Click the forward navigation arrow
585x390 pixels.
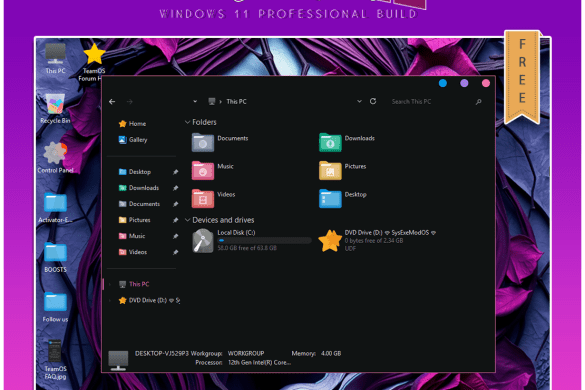click(129, 102)
